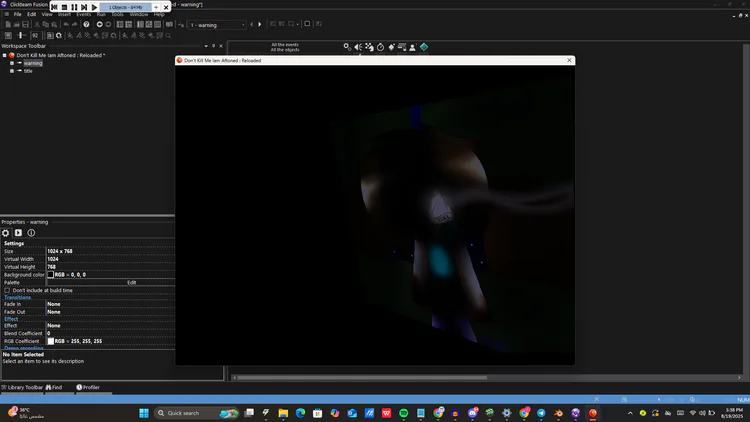
Task: Click the New file toolbar icon
Action: point(8,24)
